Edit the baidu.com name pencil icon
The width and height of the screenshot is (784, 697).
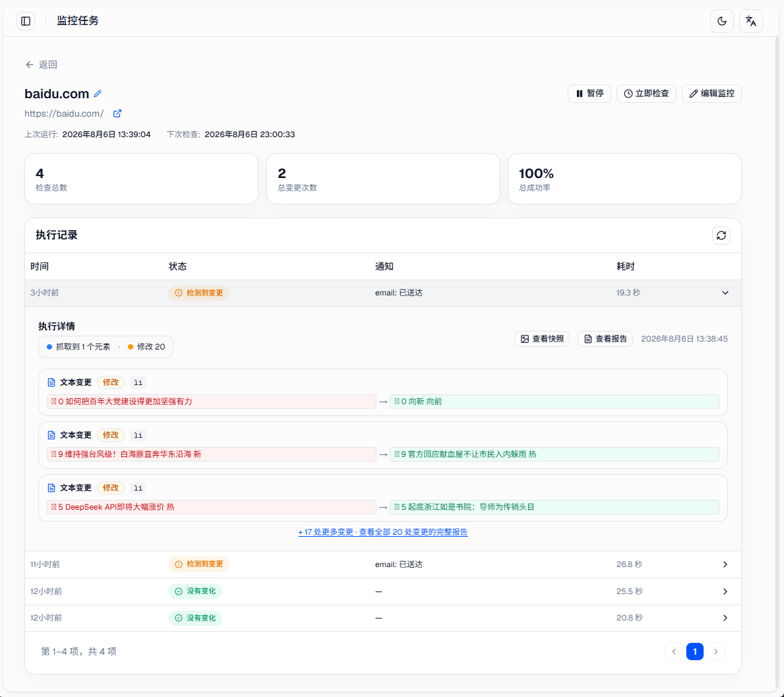click(x=98, y=94)
